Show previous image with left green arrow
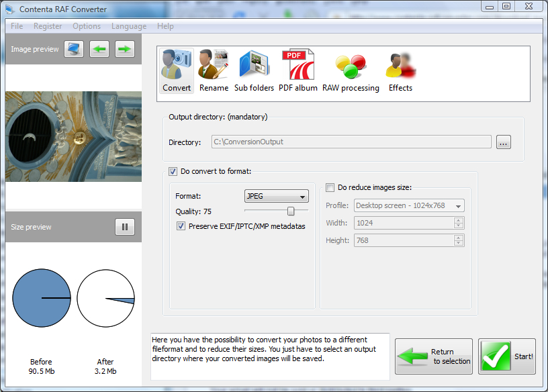Viewport: 548px width, 392px height. 99,49
